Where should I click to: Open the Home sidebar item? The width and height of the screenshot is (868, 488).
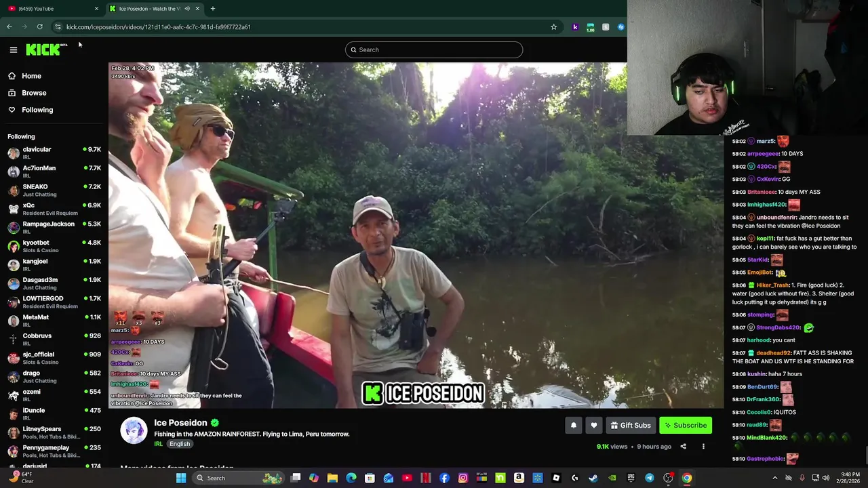[31, 76]
